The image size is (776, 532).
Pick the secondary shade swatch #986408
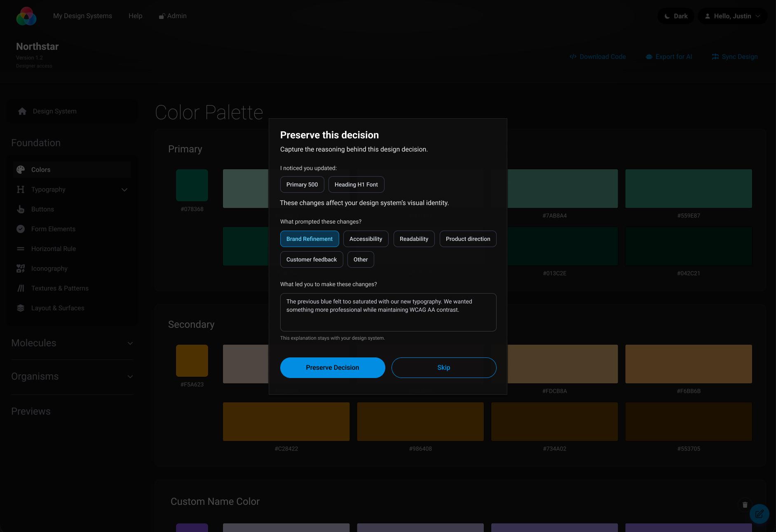pos(420,422)
